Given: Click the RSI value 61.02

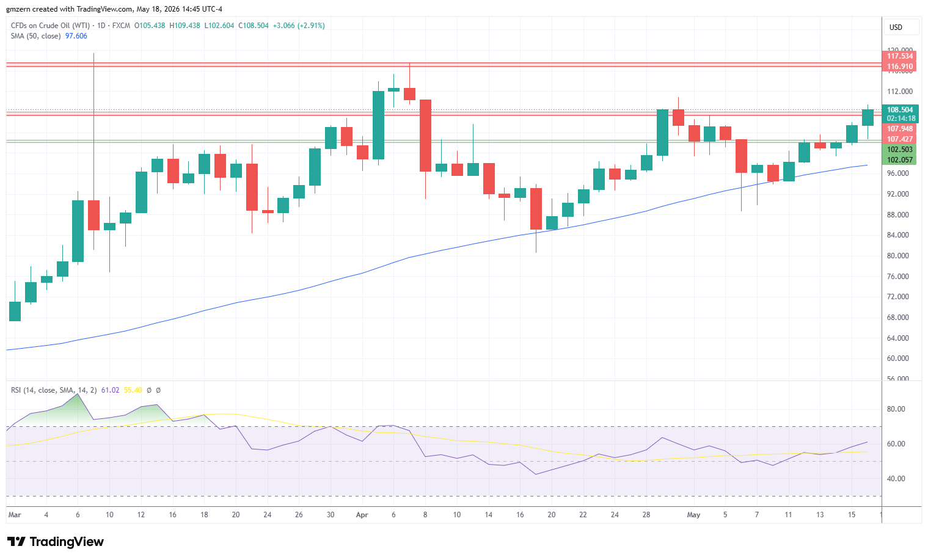Looking at the screenshot, I should click(110, 390).
